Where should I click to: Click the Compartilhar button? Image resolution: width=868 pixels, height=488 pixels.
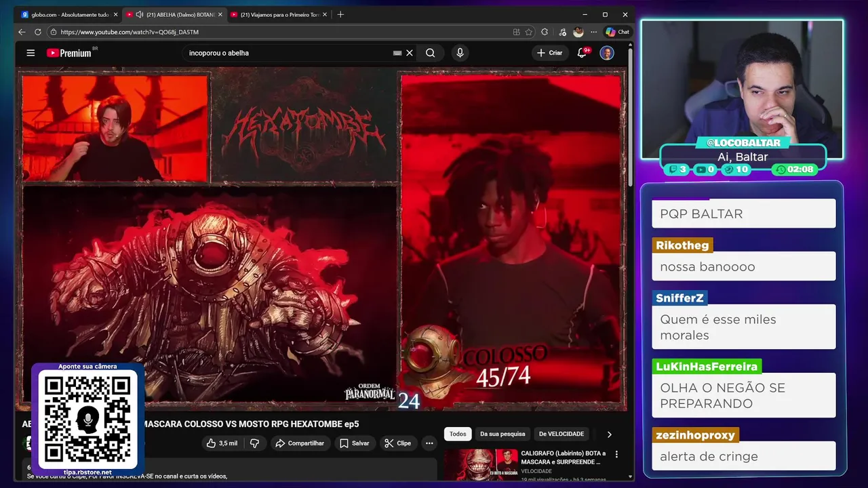(x=299, y=443)
